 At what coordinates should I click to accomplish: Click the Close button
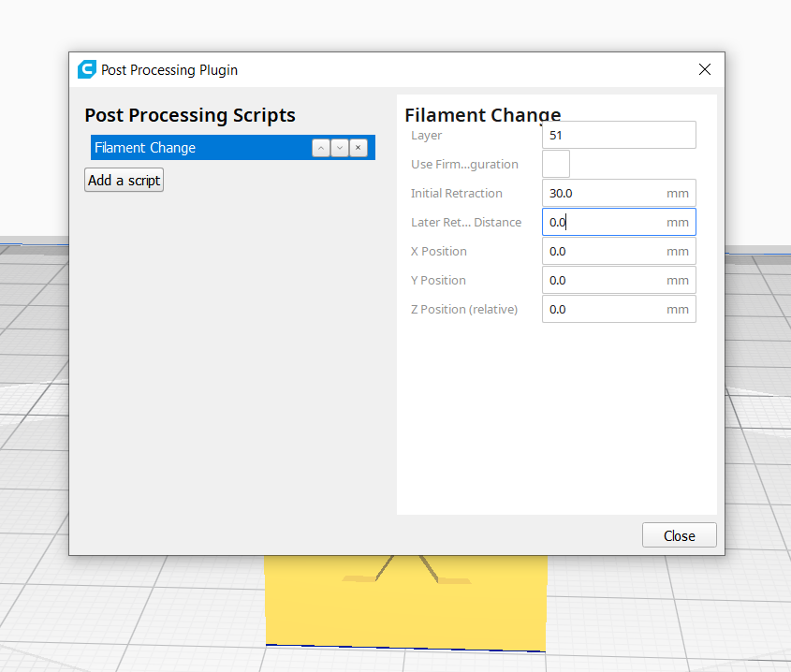[x=679, y=535]
